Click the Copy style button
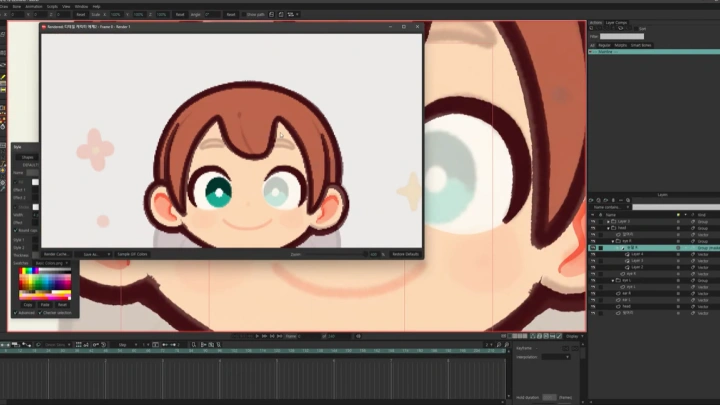720x405 pixels. [x=28, y=304]
